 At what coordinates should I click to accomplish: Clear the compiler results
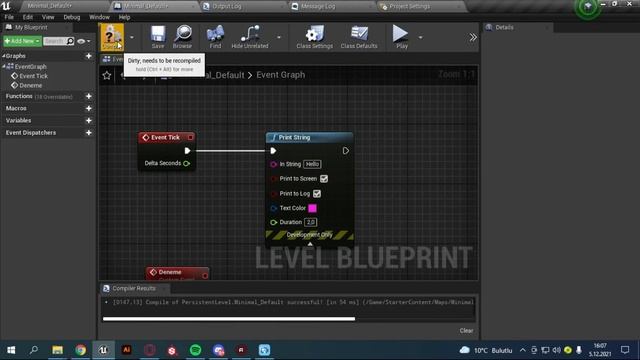(466, 331)
